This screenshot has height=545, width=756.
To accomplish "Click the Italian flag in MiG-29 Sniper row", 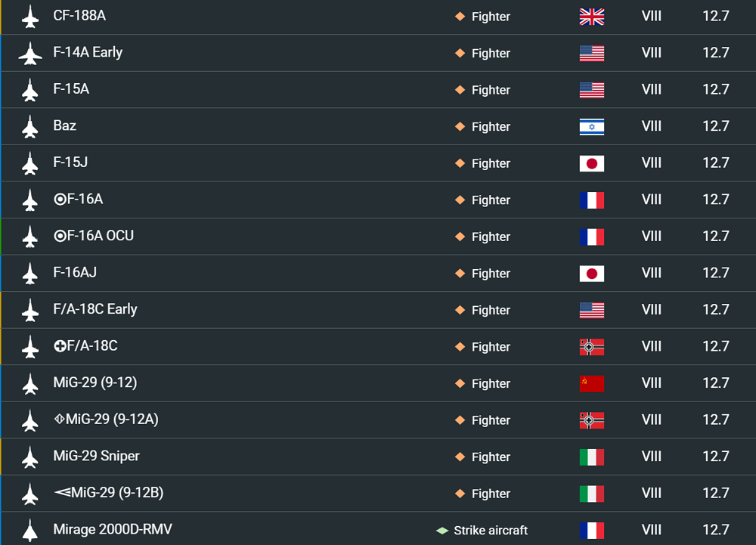I will pos(592,457).
